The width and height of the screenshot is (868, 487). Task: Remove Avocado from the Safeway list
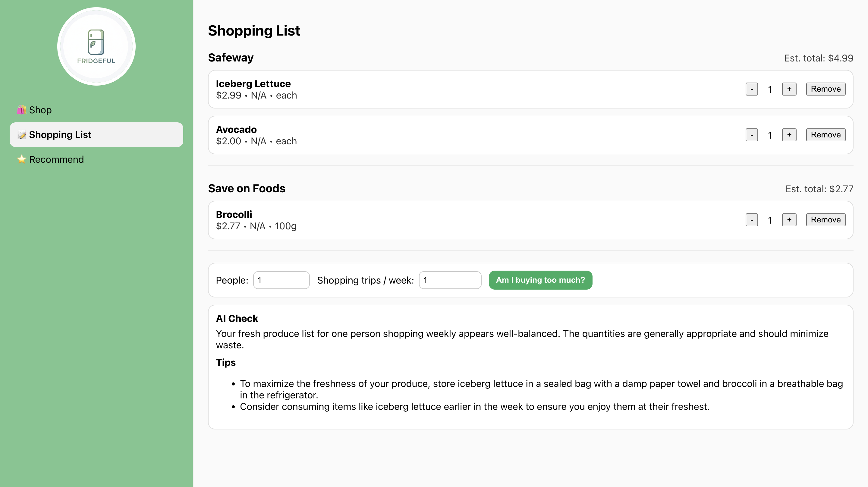pyautogui.click(x=825, y=135)
